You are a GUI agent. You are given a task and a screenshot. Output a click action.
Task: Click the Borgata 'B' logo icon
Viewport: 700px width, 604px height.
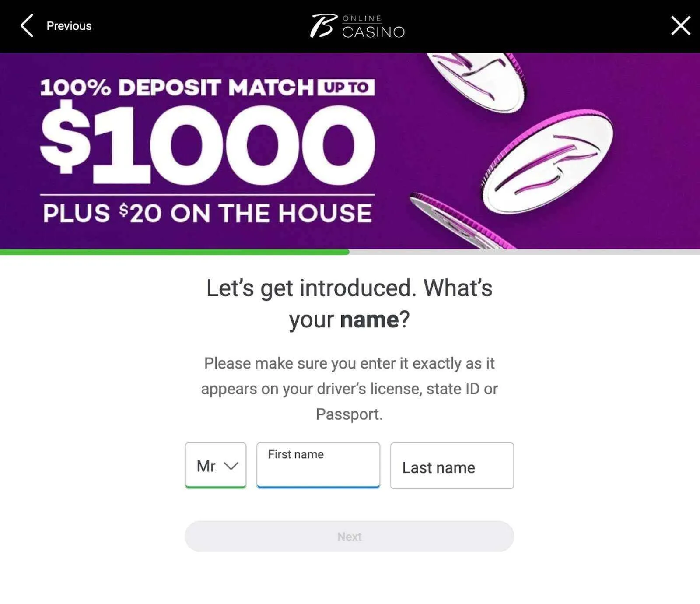323,26
